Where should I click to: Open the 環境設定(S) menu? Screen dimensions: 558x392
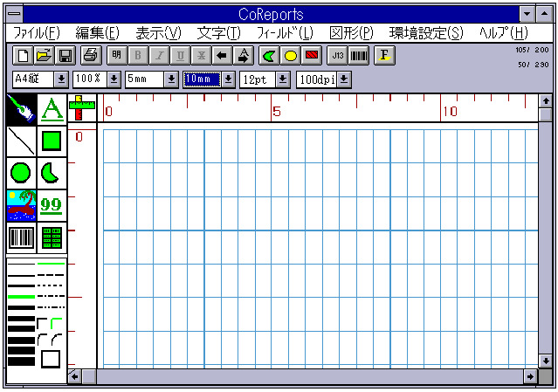tap(426, 33)
